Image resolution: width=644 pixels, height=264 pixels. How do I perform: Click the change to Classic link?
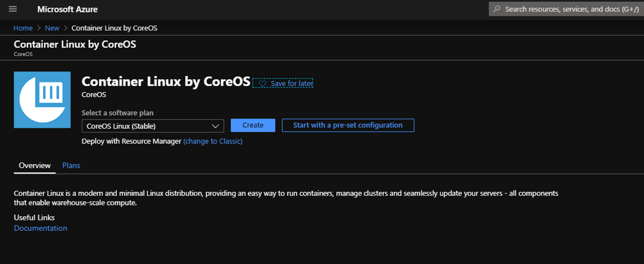pos(213,141)
